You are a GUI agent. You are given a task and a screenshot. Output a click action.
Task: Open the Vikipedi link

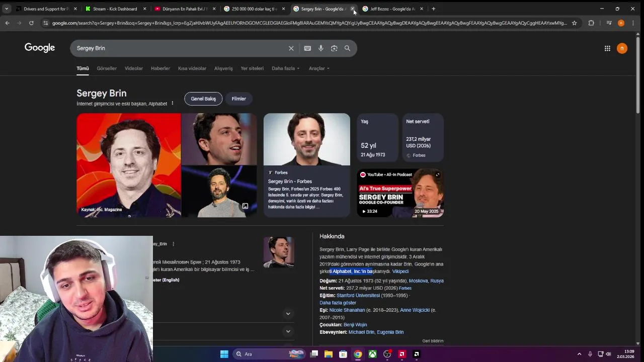[400, 271]
